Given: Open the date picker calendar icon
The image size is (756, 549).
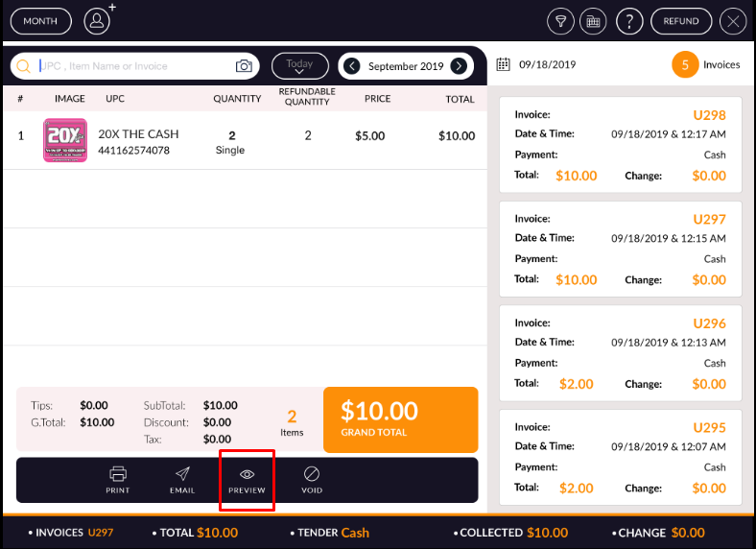Looking at the screenshot, I should 504,64.
